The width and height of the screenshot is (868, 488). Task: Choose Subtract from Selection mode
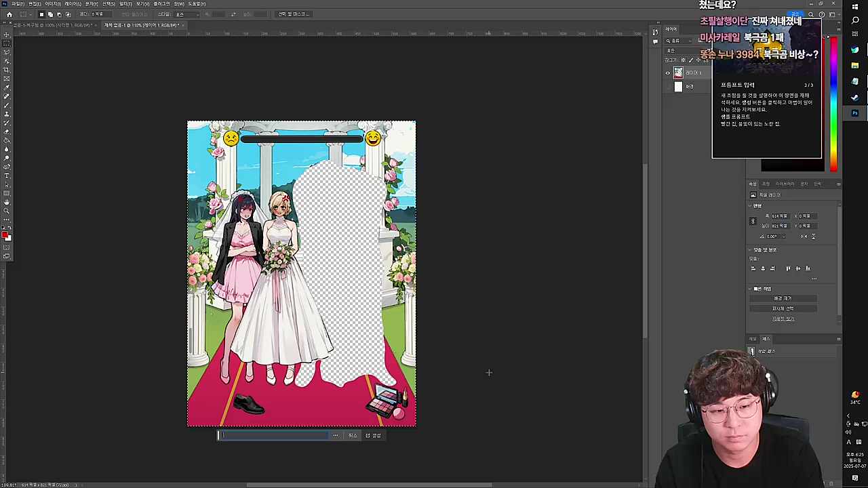[x=59, y=14]
